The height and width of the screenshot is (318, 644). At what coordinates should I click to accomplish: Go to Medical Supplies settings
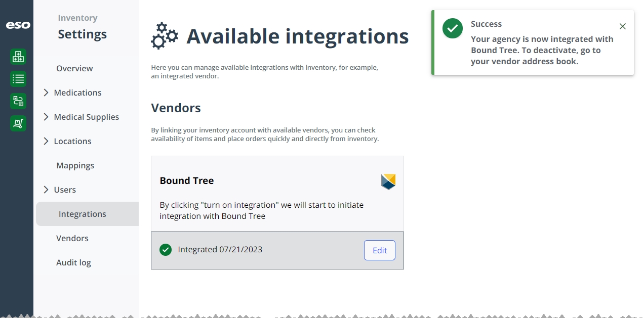87,117
